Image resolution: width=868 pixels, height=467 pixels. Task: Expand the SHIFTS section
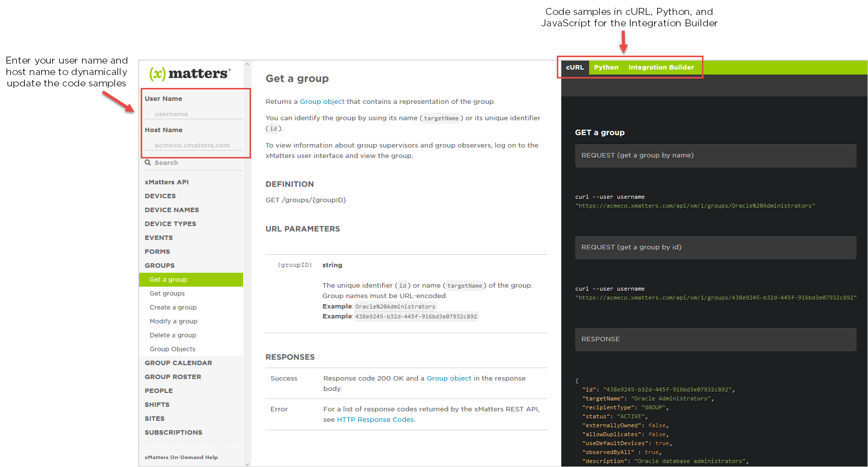tap(157, 405)
